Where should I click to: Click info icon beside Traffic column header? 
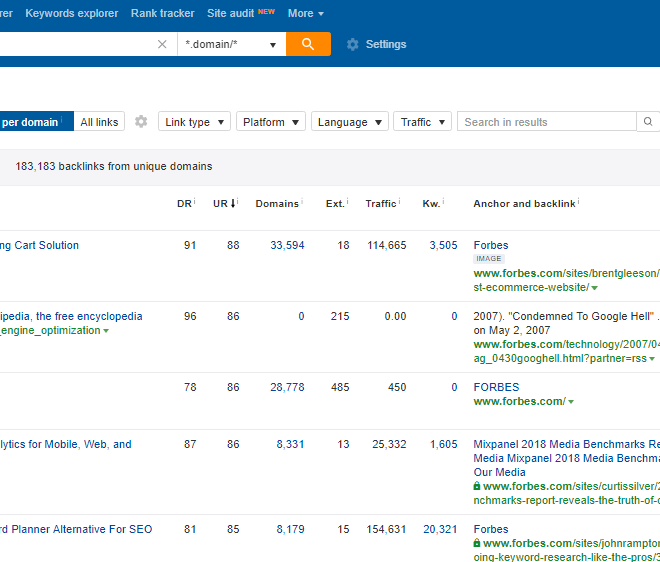pyautogui.click(x=399, y=201)
